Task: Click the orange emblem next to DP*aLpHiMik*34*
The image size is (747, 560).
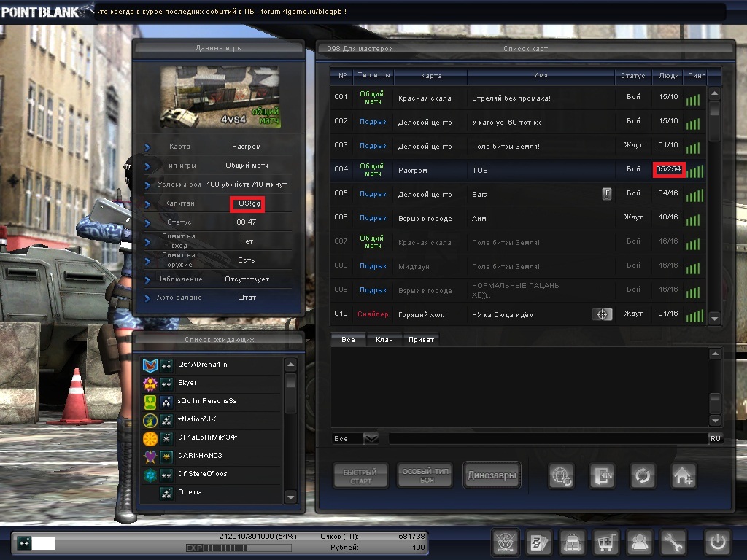Action: (x=150, y=438)
